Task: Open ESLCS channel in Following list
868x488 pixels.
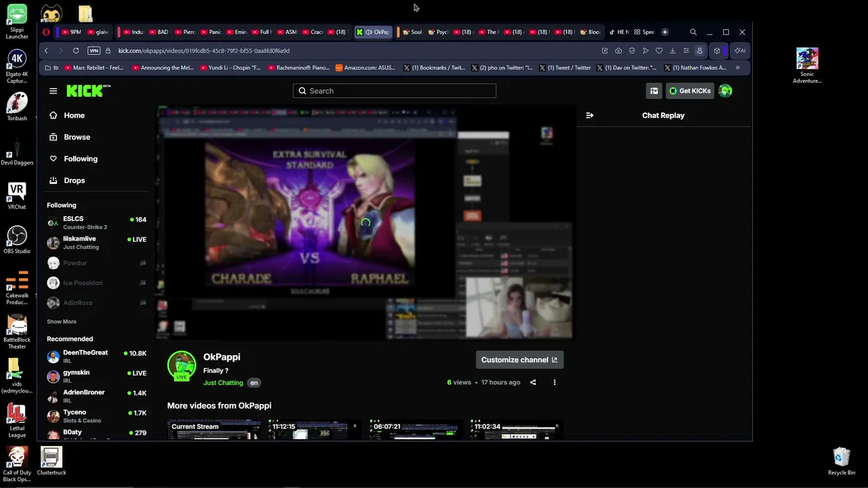Action: click(x=97, y=223)
